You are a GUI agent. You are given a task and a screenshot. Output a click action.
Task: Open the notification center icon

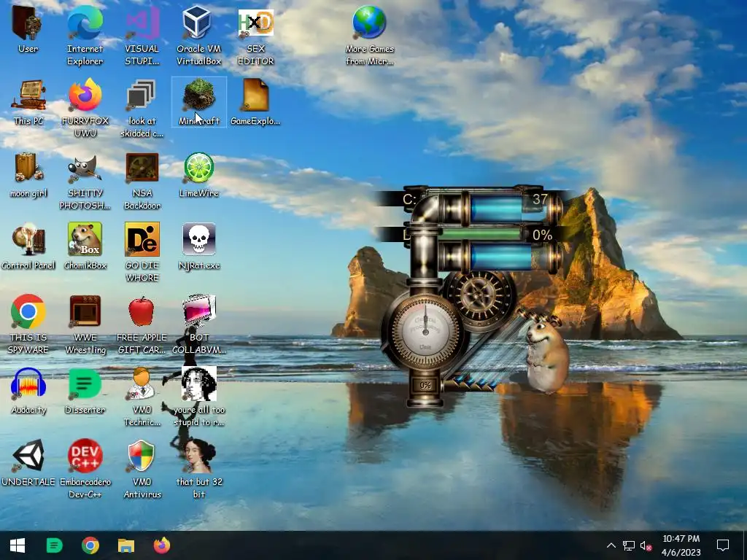(x=723, y=545)
